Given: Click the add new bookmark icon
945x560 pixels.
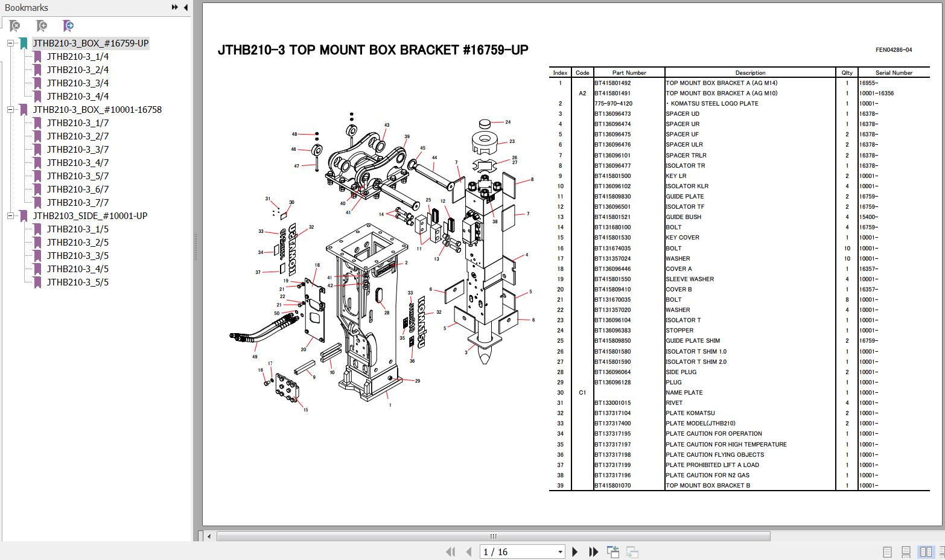Looking at the screenshot, I should point(42,26).
